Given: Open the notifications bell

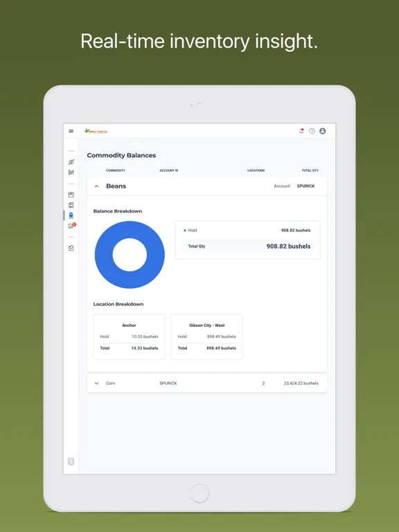Looking at the screenshot, I should tap(301, 131).
